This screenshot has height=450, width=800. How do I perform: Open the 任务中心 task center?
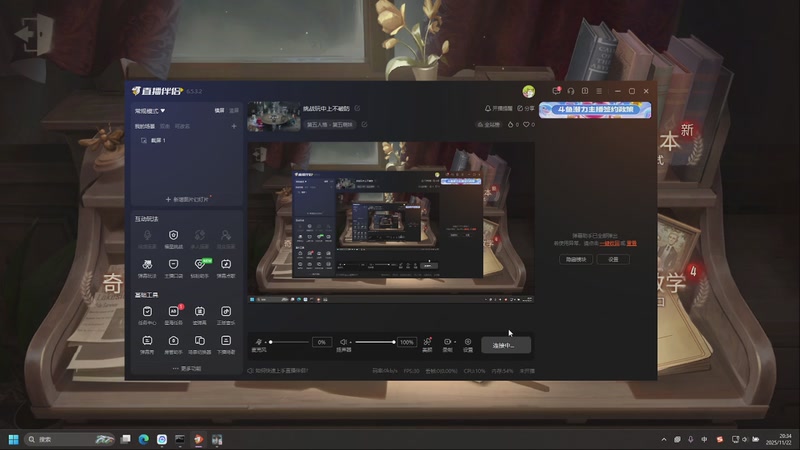pos(147,315)
